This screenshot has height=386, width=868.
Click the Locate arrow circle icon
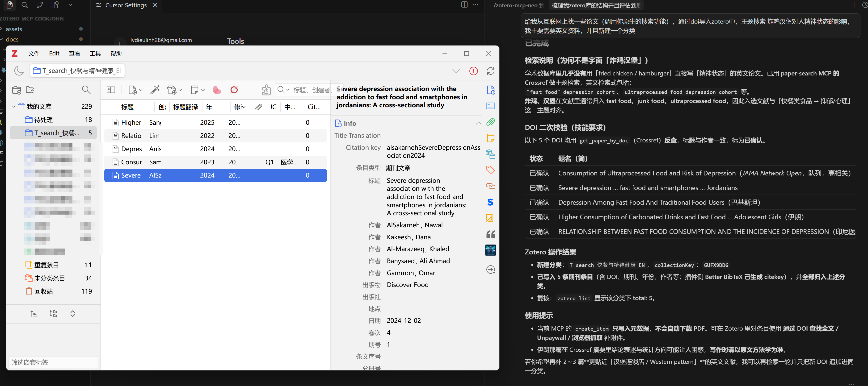(491, 270)
